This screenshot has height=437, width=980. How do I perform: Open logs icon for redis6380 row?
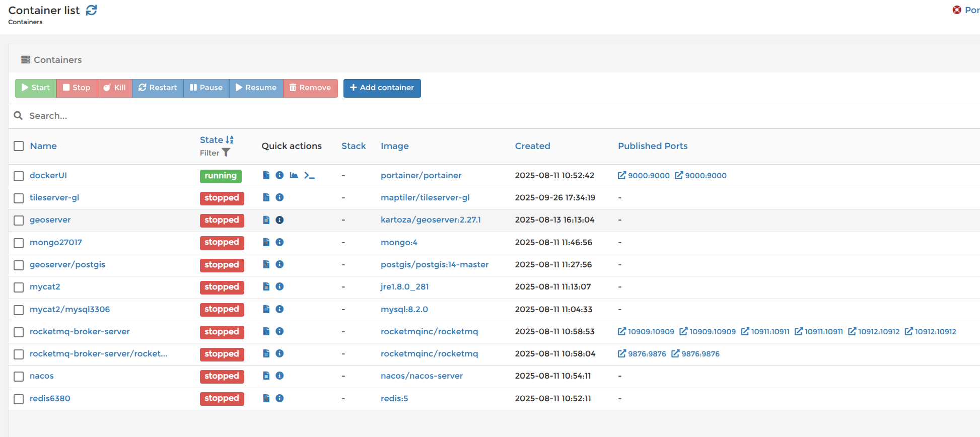[266, 398]
